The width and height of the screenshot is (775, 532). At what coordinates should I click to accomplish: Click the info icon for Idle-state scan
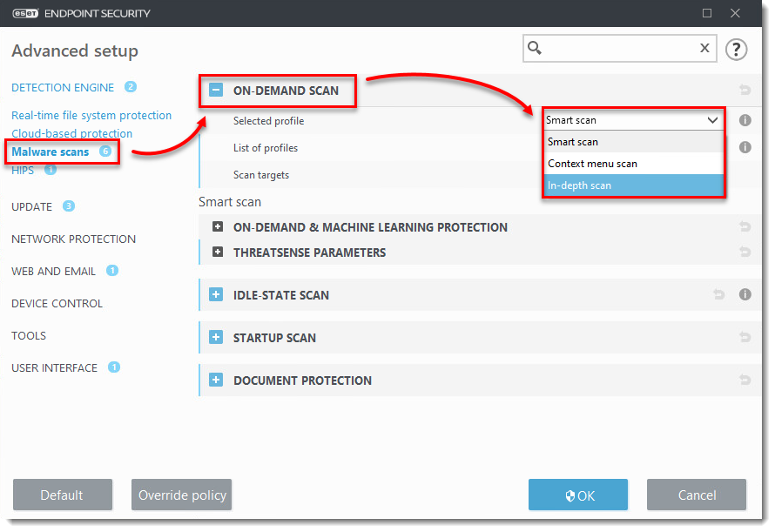coord(745,294)
